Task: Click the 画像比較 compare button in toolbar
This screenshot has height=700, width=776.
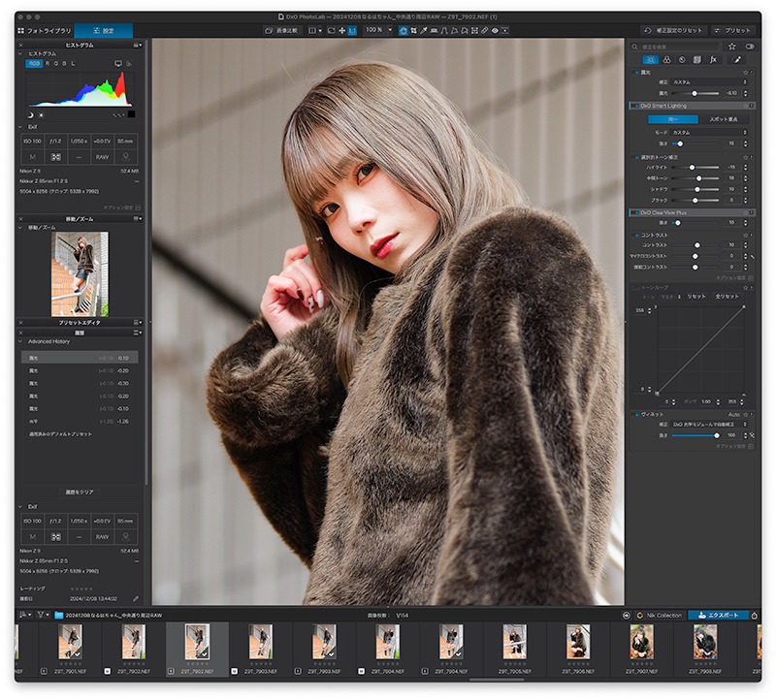Action: (282, 30)
